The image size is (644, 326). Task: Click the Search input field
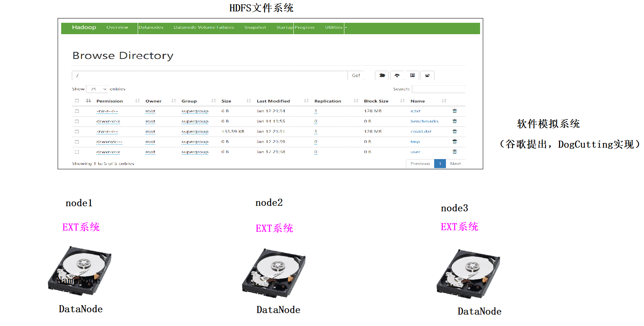[438, 89]
